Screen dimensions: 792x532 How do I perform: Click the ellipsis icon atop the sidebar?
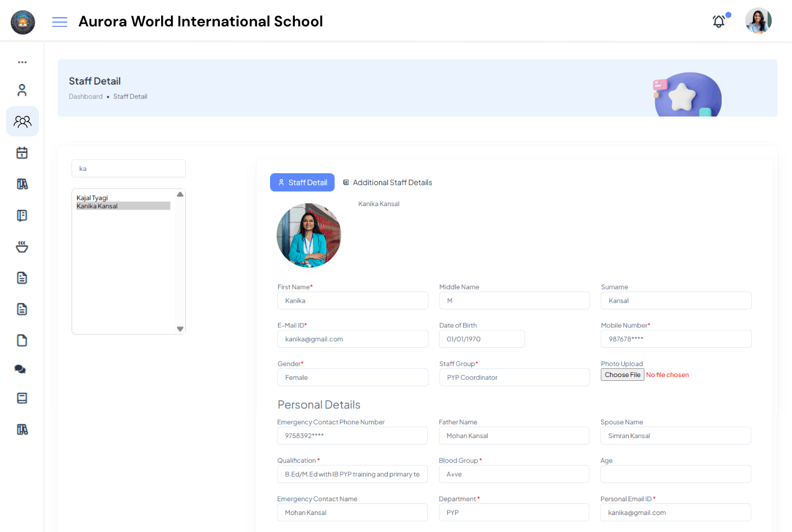pyautogui.click(x=22, y=62)
